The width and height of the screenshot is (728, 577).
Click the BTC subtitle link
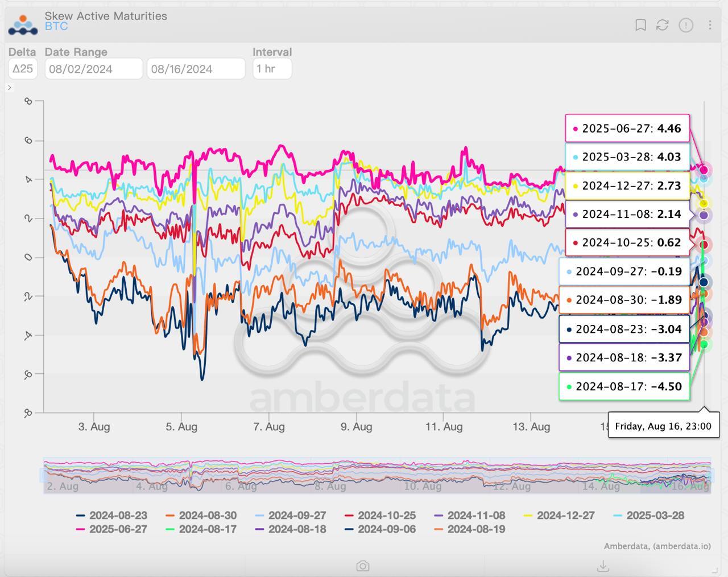[x=56, y=26]
